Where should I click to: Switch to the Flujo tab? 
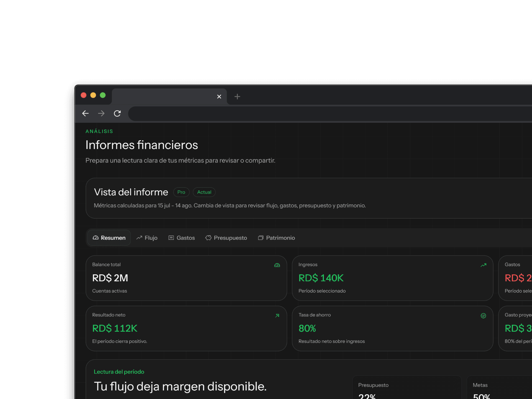(147, 238)
